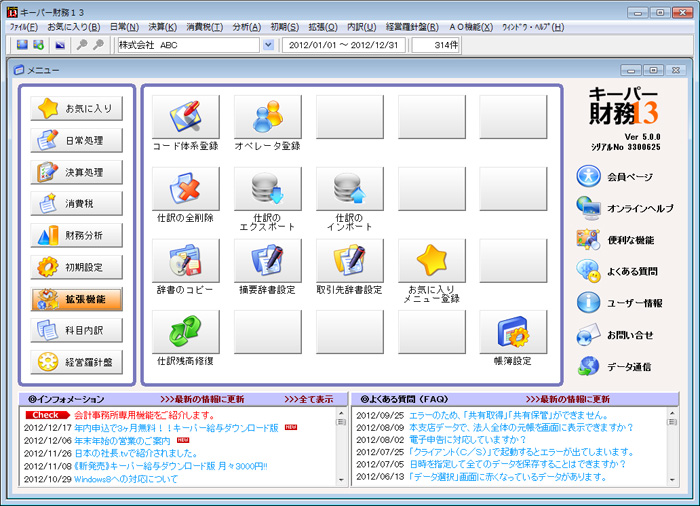Open 日常(N) menu
Viewport: 700px width, 506px height.
(x=124, y=27)
